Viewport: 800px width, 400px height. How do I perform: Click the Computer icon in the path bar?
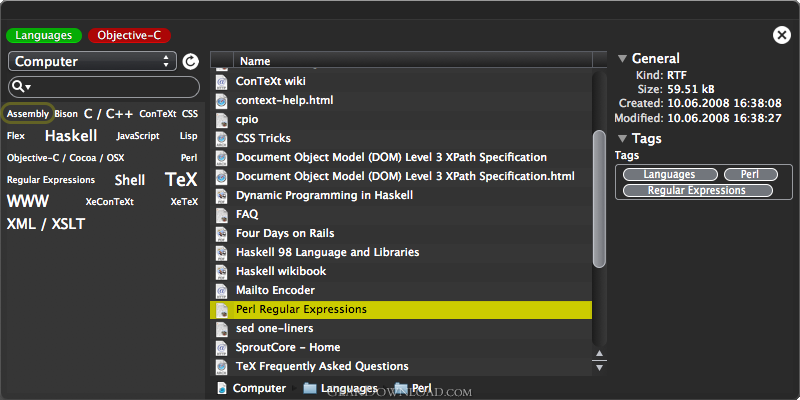(222, 388)
